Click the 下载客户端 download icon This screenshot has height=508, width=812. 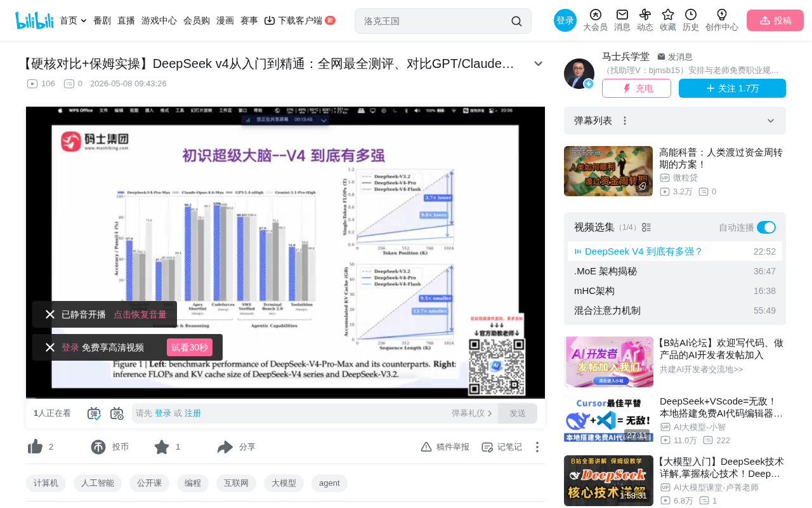270,20
